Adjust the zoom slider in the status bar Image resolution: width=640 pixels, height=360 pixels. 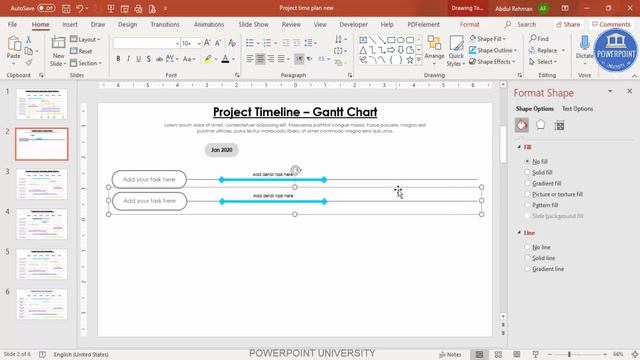coord(569,354)
